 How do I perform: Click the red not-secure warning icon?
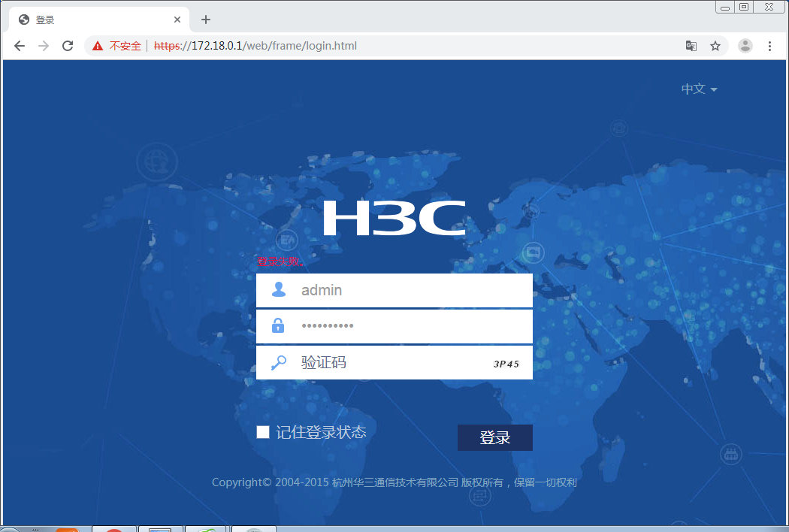click(x=98, y=46)
